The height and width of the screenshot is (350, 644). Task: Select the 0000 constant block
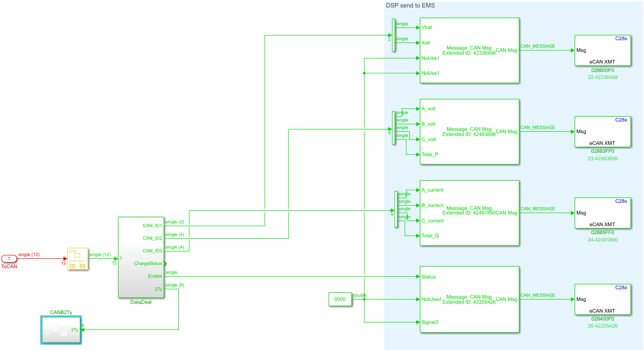click(340, 300)
